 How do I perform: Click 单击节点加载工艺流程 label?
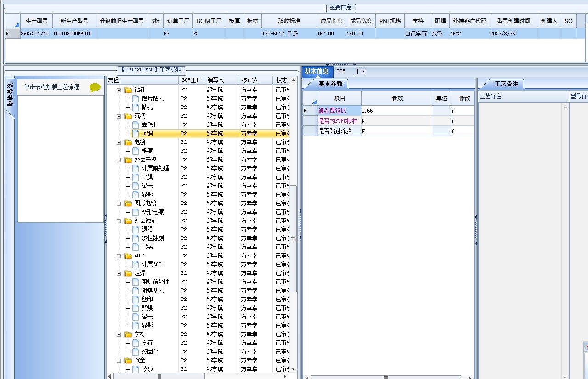click(x=52, y=87)
